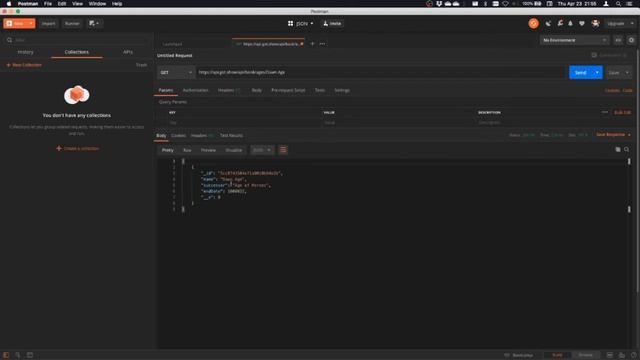
Task: Open the JSON format dropdown
Action: pos(262,150)
